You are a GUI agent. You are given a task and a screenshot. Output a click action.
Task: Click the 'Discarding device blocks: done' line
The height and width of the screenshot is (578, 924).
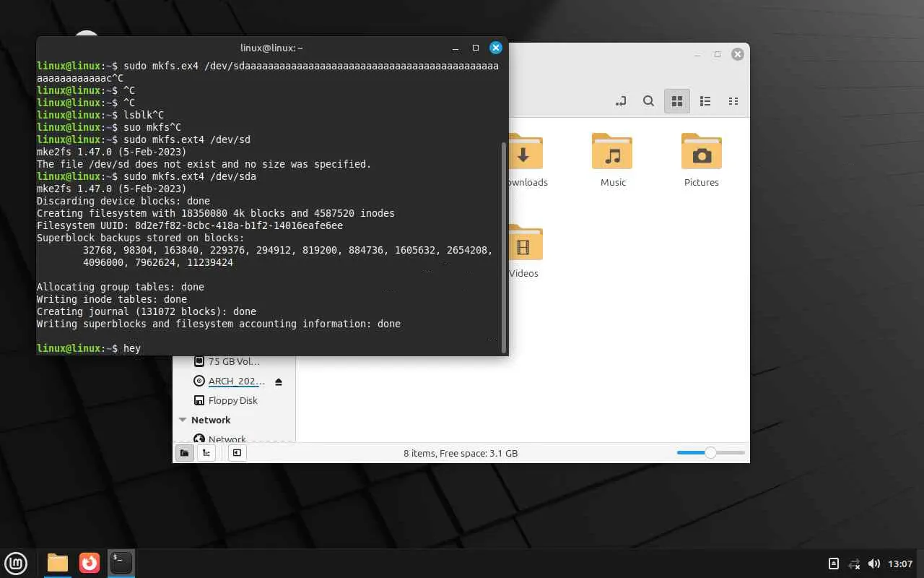pos(123,201)
